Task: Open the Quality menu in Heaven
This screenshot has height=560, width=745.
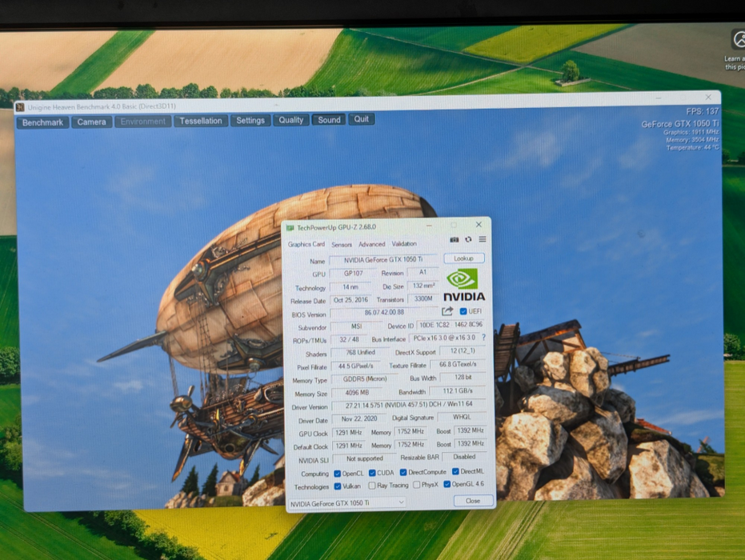Action: (x=290, y=120)
